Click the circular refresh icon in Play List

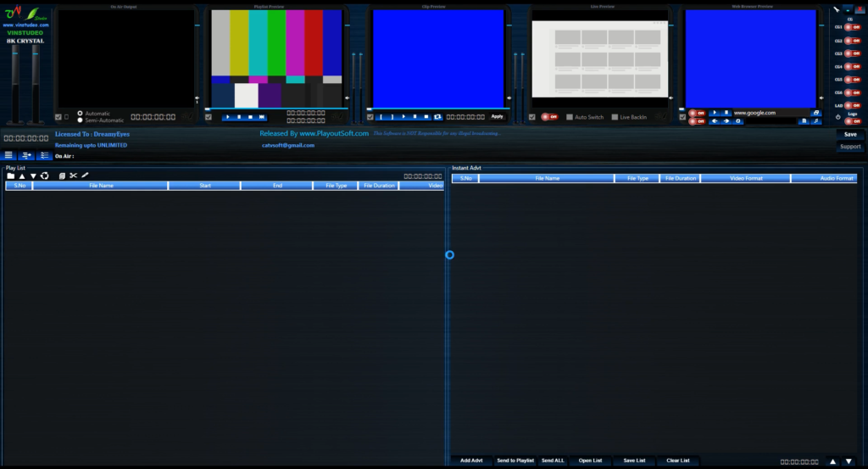tap(45, 176)
